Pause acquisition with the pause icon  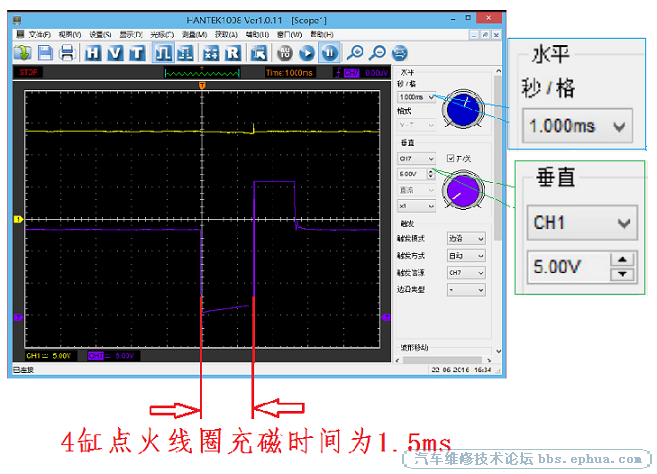(329, 53)
